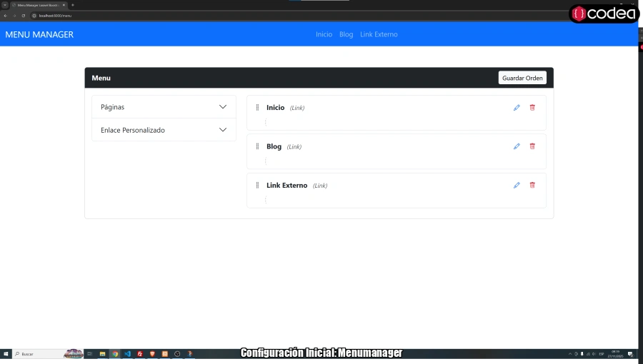Click the pencil icon for Blog item
This screenshot has width=643, height=364.
pos(517,146)
